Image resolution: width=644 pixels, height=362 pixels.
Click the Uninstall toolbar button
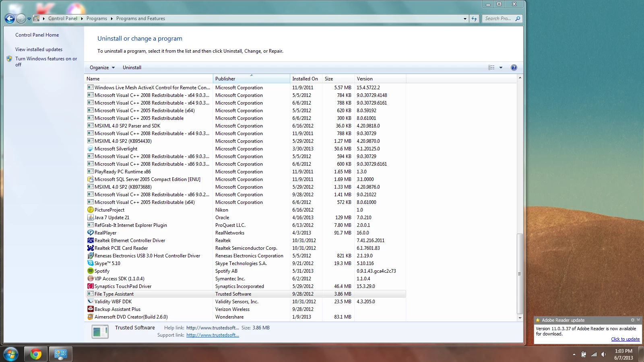click(132, 68)
